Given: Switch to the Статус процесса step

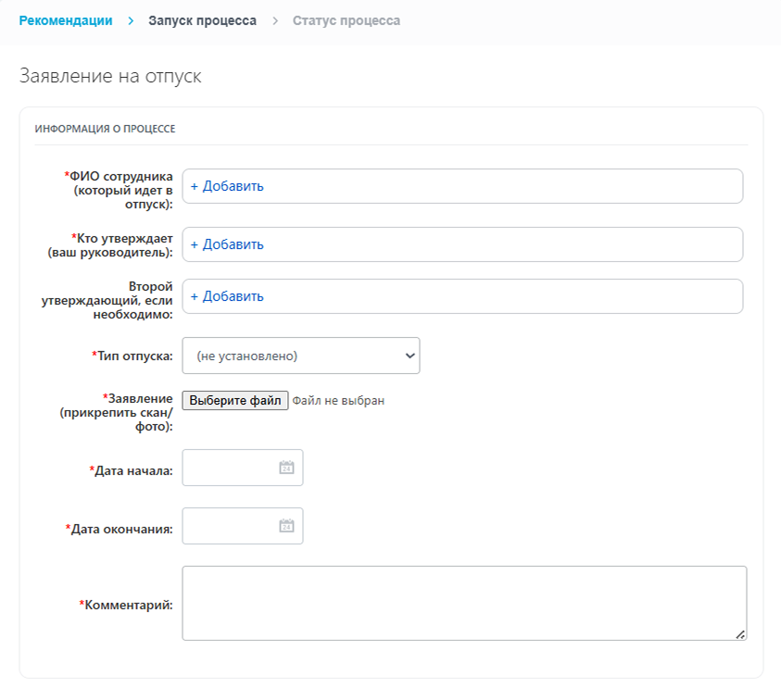Looking at the screenshot, I should click(x=346, y=20).
